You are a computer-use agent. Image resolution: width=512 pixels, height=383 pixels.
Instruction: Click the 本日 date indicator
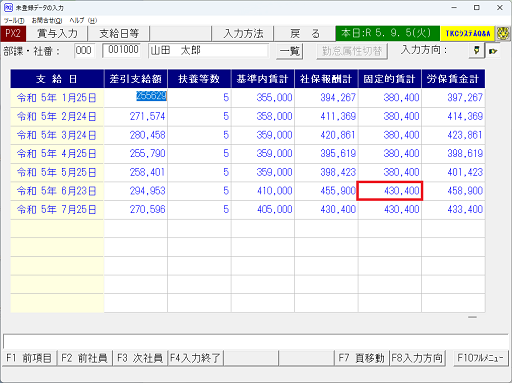(388, 33)
